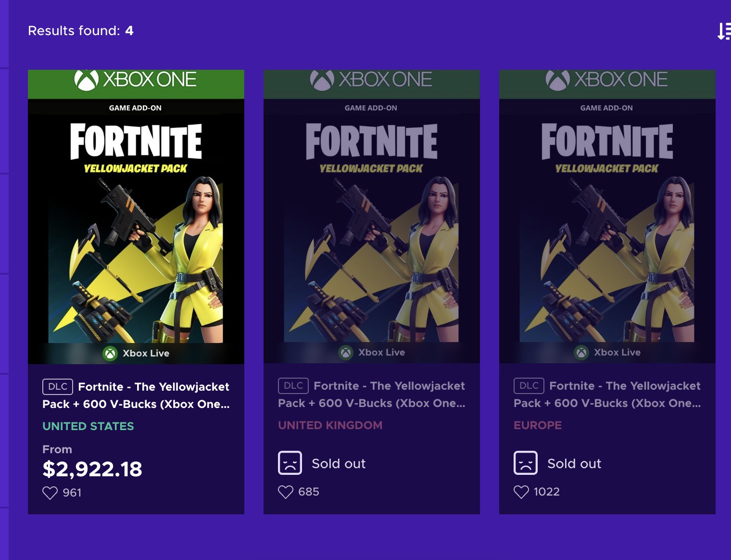731x560 pixels.
Task: Click the Results found: 4 text
Action: [x=81, y=31]
